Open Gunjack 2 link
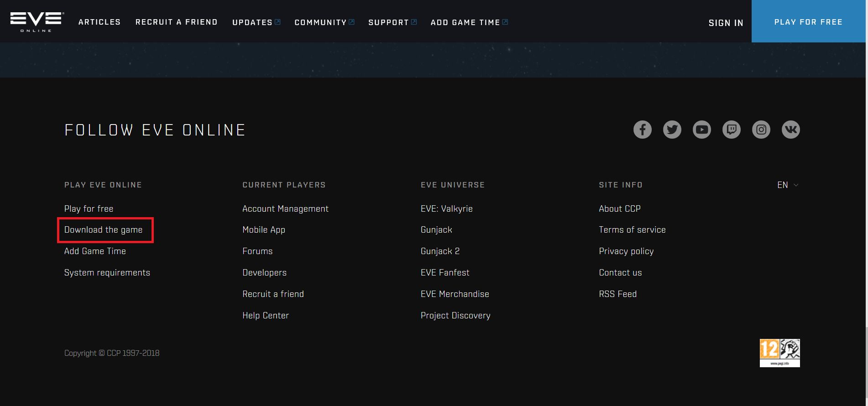The height and width of the screenshot is (406, 868). (x=440, y=251)
